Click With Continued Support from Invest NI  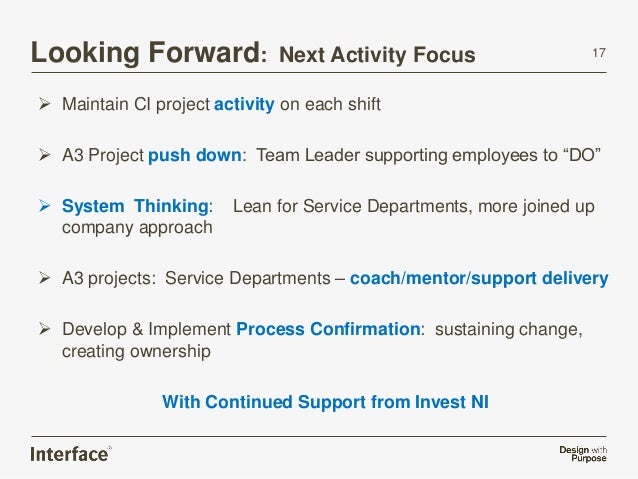tap(325, 402)
